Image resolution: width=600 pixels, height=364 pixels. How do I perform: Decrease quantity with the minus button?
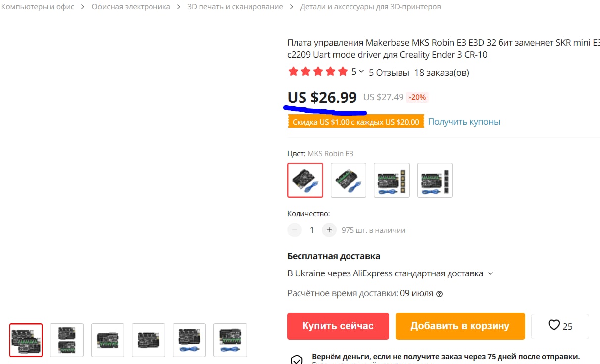click(x=295, y=230)
